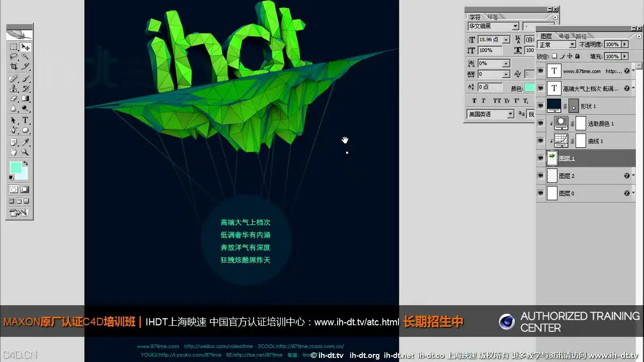Switch to Quick Mask mode

pyautogui.click(x=25, y=190)
